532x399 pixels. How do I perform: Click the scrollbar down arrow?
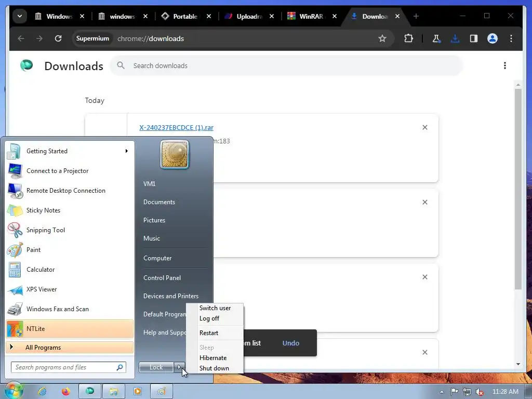pos(518,364)
